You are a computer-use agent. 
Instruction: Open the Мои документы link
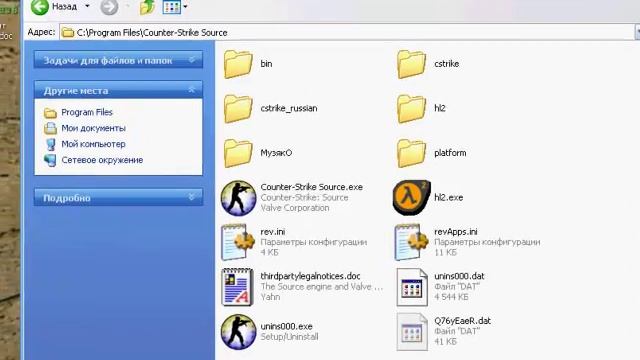tap(93, 128)
